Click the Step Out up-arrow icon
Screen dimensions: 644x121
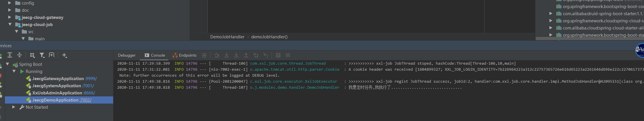246,55
